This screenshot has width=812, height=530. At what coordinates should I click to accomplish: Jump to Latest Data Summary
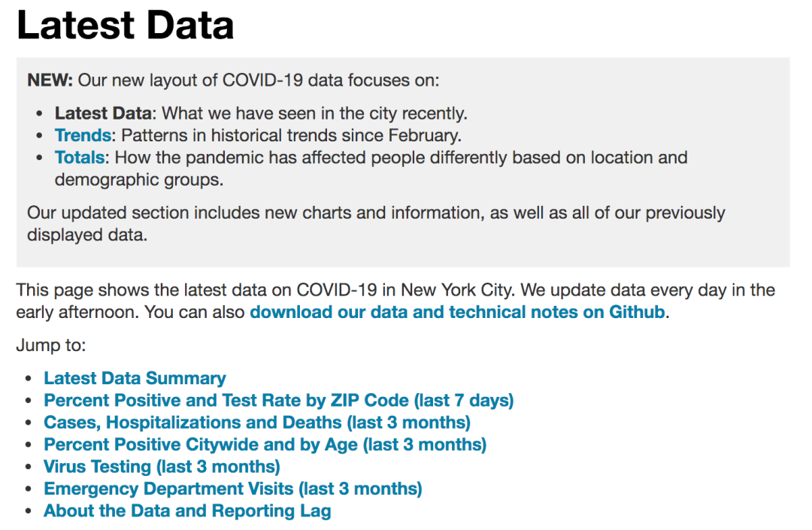coord(135,378)
